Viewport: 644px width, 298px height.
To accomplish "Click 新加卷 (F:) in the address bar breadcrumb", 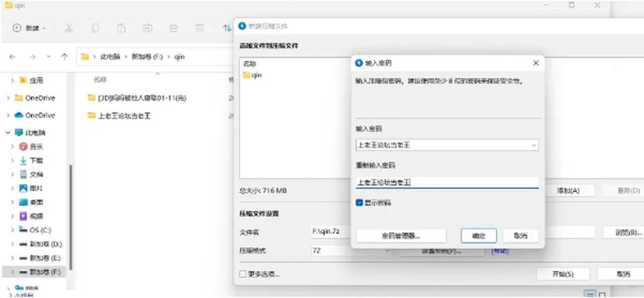I will click(x=147, y=57).
